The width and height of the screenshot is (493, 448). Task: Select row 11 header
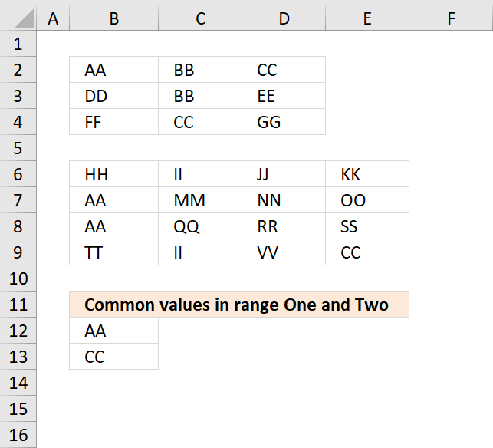click(x=18, y=305)
